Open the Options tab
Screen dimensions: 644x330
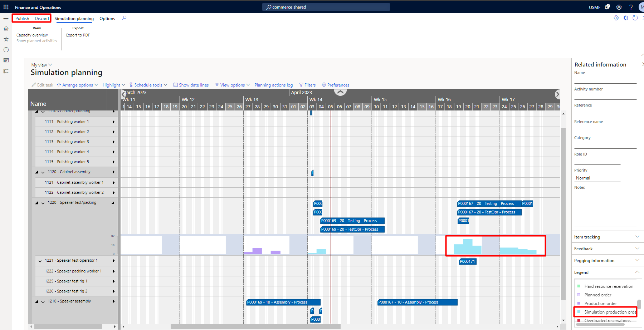pyautogui.click(x=107, y=19)
